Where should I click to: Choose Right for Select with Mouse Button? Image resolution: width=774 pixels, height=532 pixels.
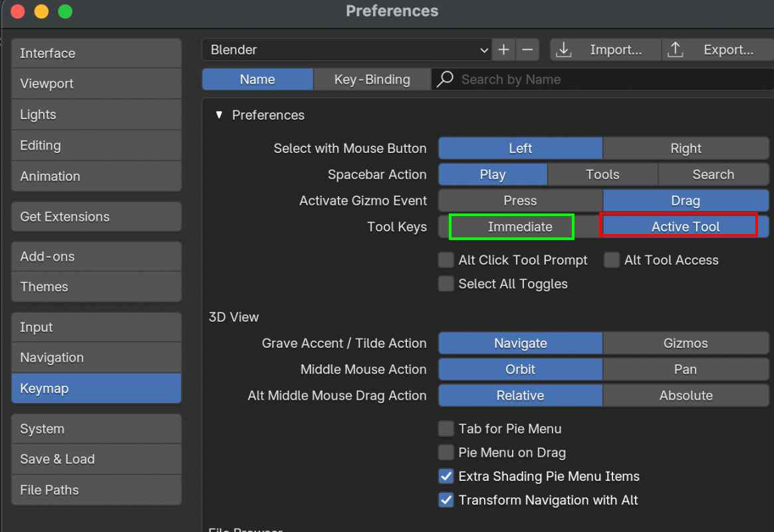(x=686, y=148)
